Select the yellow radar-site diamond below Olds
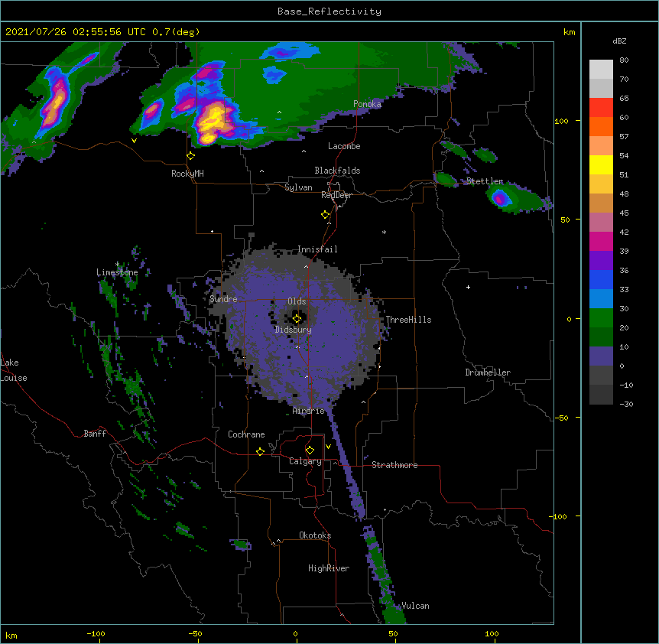659x644 pixels. coord(297,319)
